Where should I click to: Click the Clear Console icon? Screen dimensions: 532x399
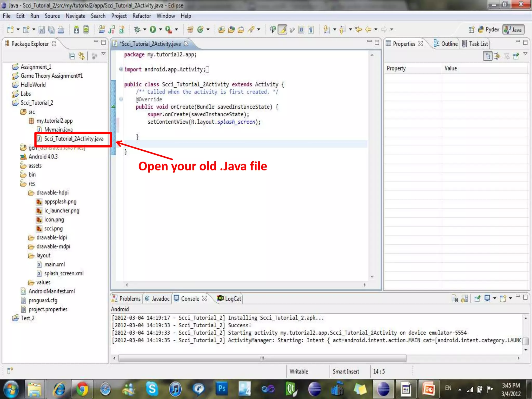point(455,298)
